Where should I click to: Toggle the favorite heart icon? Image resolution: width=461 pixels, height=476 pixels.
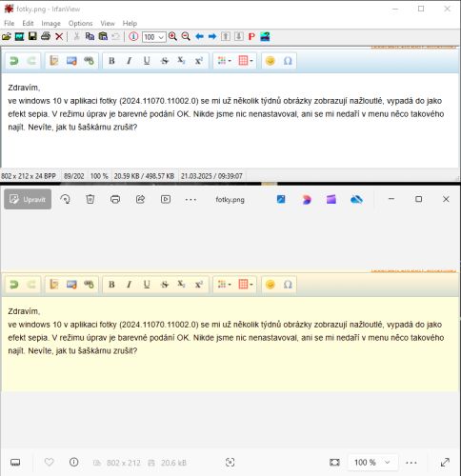(49, 462)
